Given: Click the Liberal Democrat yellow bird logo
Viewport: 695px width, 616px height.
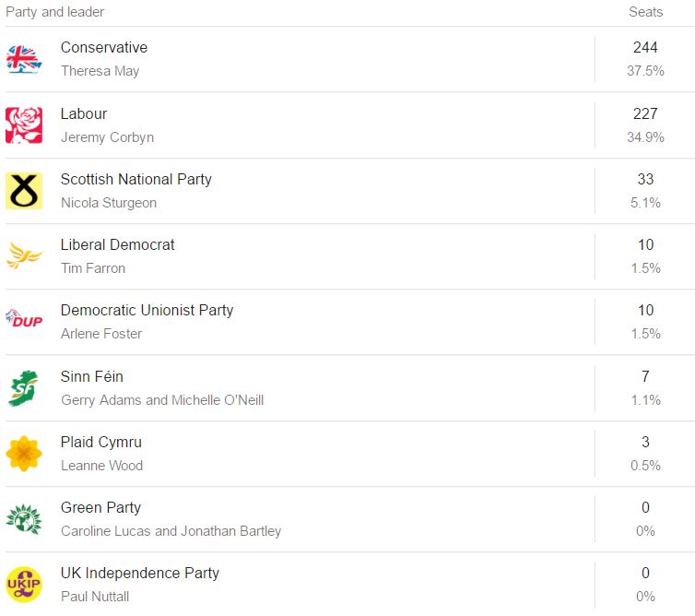Looking at the screenshot, I should tap(24, 255).
